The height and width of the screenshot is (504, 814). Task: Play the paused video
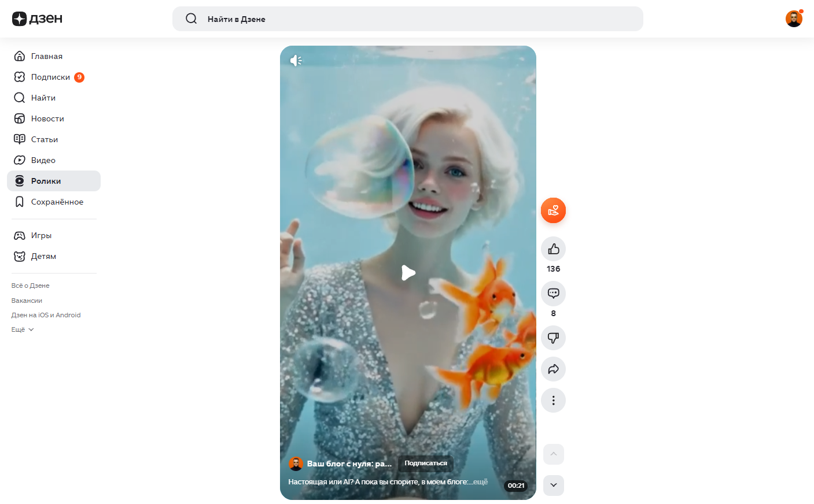(x=408, y=273)
